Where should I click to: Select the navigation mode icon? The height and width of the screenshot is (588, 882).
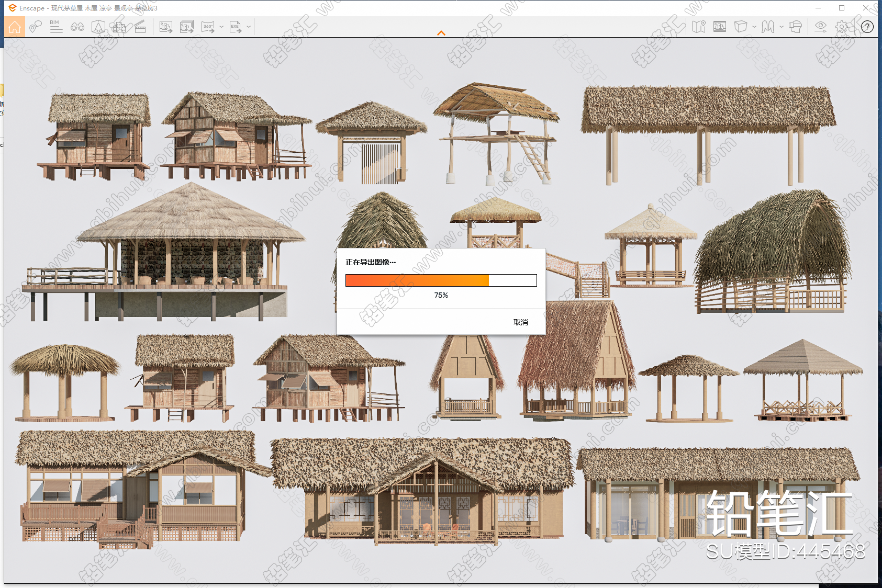(x=768, y=27)
